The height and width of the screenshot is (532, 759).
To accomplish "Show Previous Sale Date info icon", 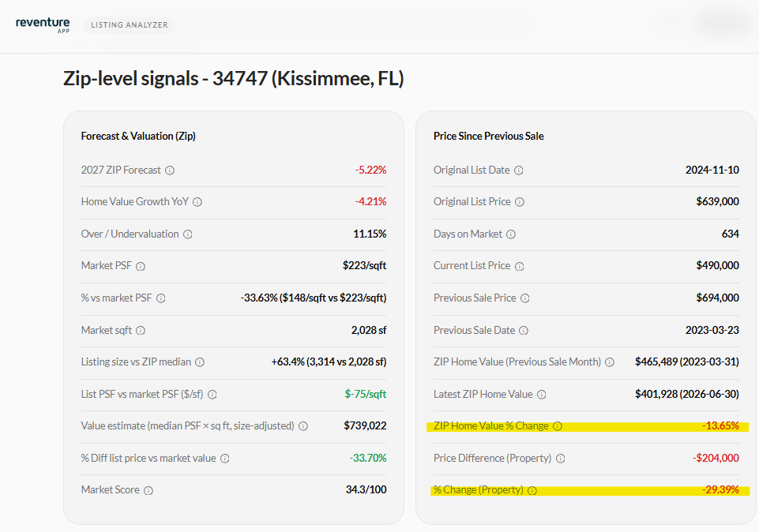I will tap(524, 331).
